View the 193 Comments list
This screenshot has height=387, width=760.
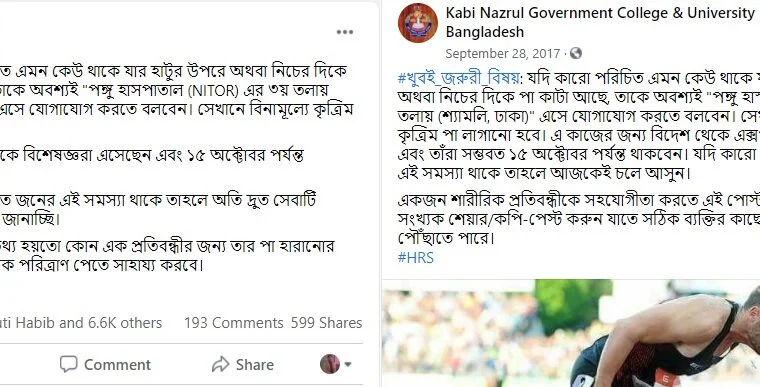pyautogui.click(x=234, y=323)
